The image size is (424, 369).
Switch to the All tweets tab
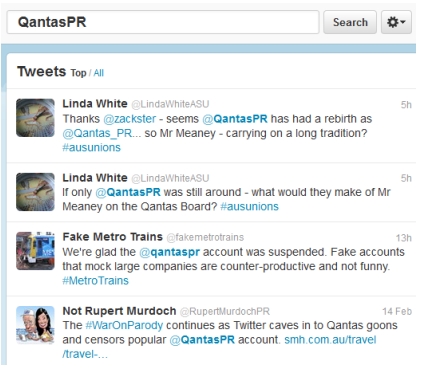[x=99, y=73]
